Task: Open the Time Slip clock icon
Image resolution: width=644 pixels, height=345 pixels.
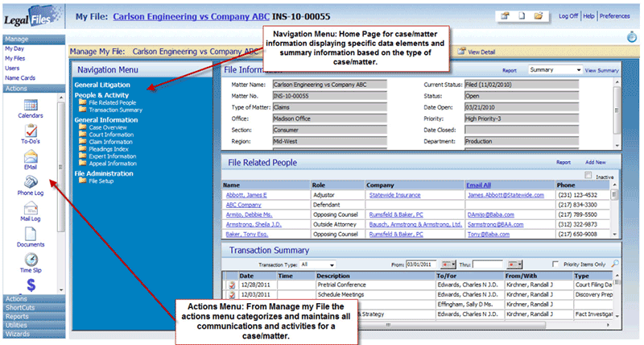Action: (31, 260)
